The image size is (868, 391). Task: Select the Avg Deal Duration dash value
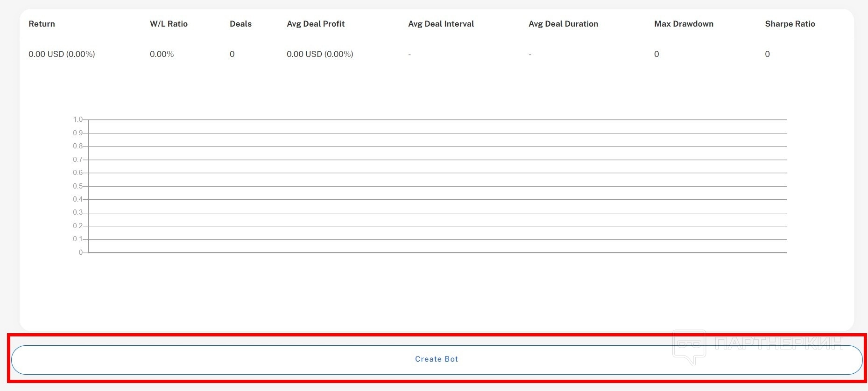530,55
